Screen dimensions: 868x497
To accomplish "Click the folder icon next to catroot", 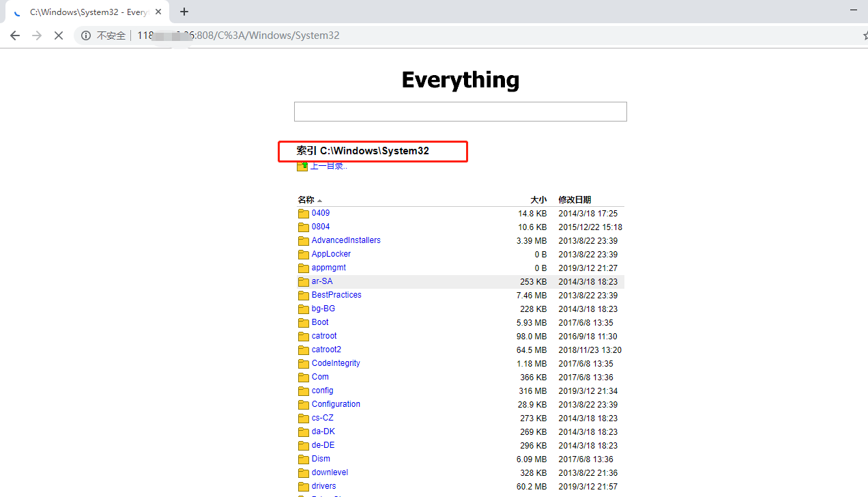I will 303,336.
